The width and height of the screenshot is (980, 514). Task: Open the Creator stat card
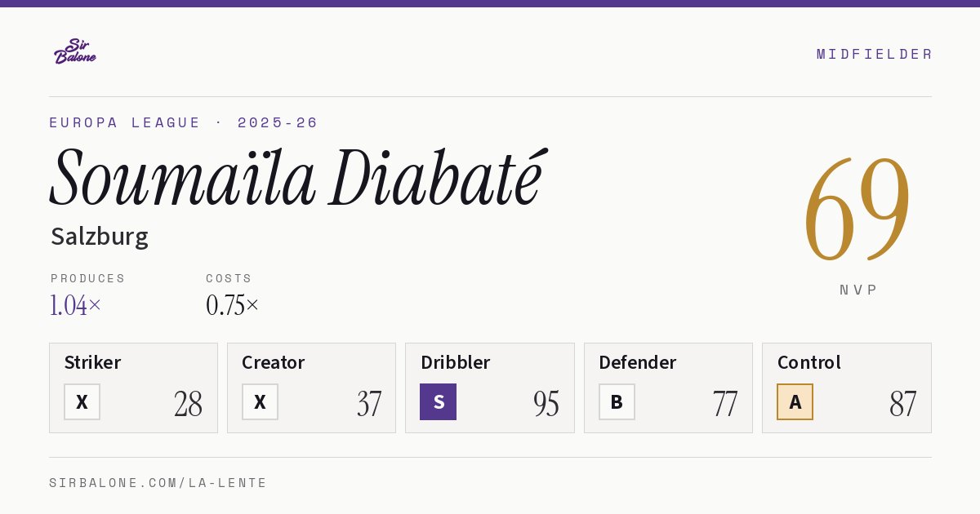[311, 388]
